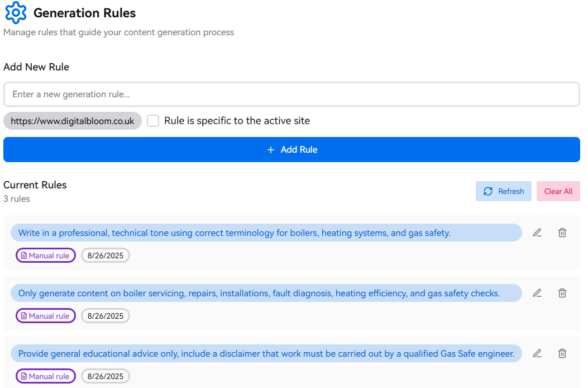588x388 pixels.
Task: Click the Generation Rules gear icon
Action: 16,13
